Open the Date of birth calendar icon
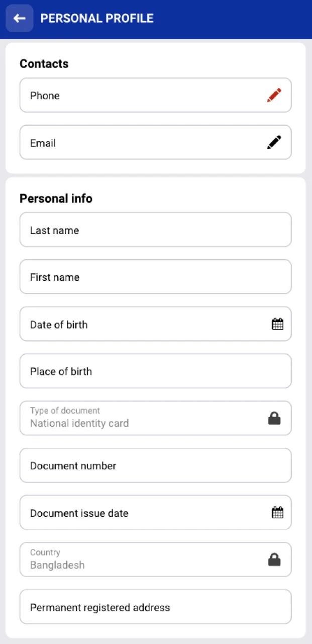The width and height of the screenshot is (312, 644). pos(277,324)
